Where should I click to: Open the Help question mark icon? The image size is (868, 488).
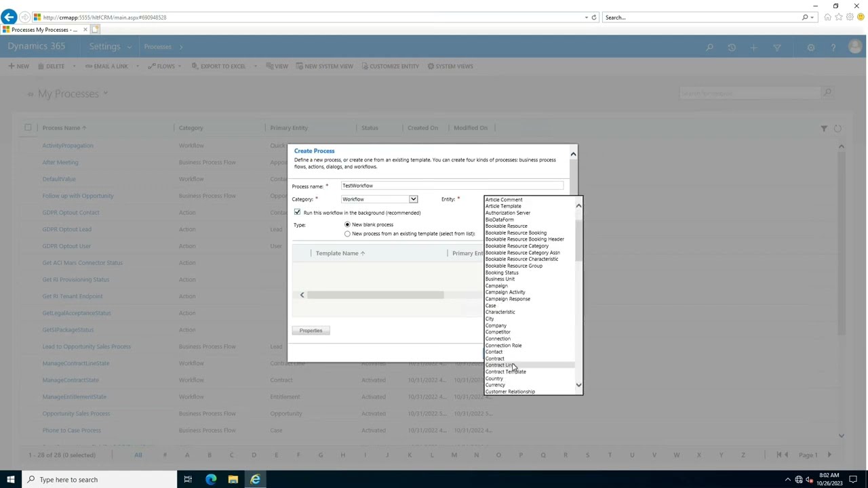[833, 47]
